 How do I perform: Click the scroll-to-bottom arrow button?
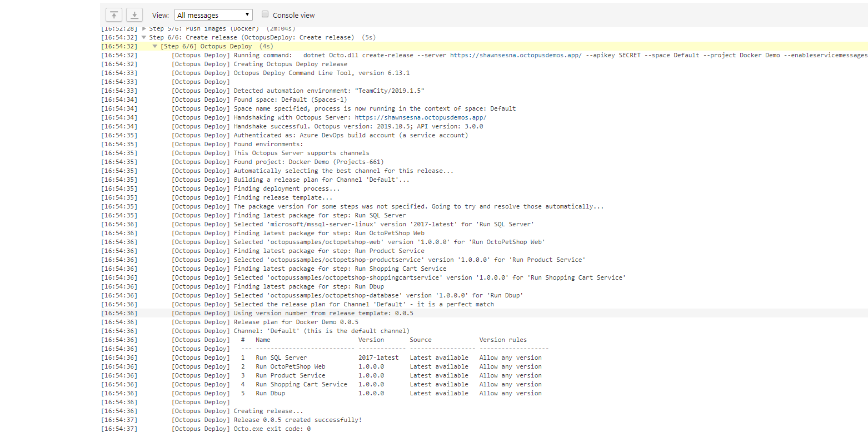(x=134, y=15)
